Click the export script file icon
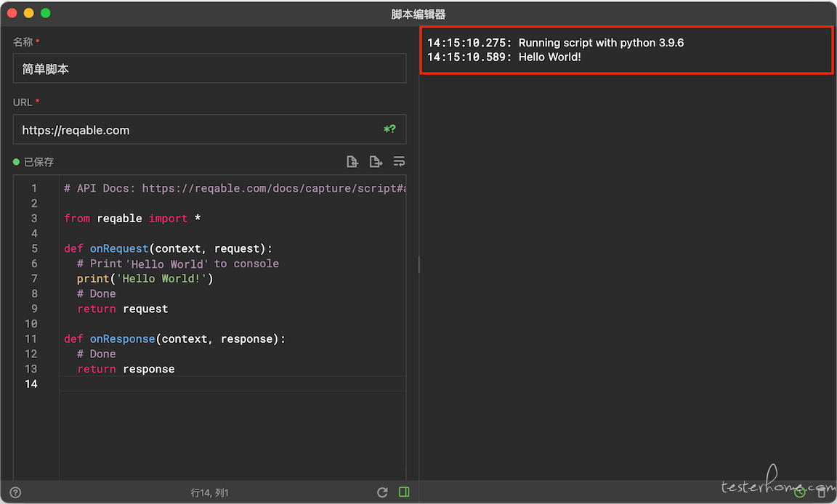 pos(376,162)
